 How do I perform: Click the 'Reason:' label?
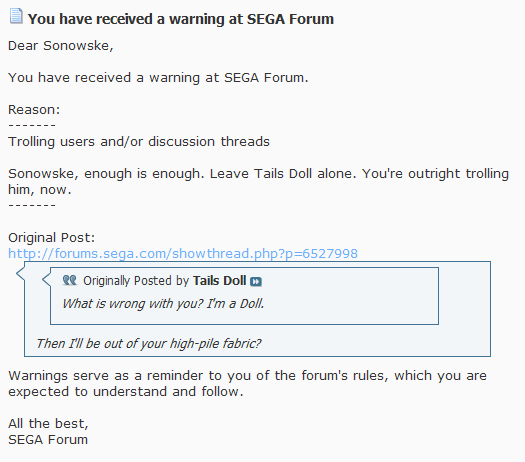[34, 110]
